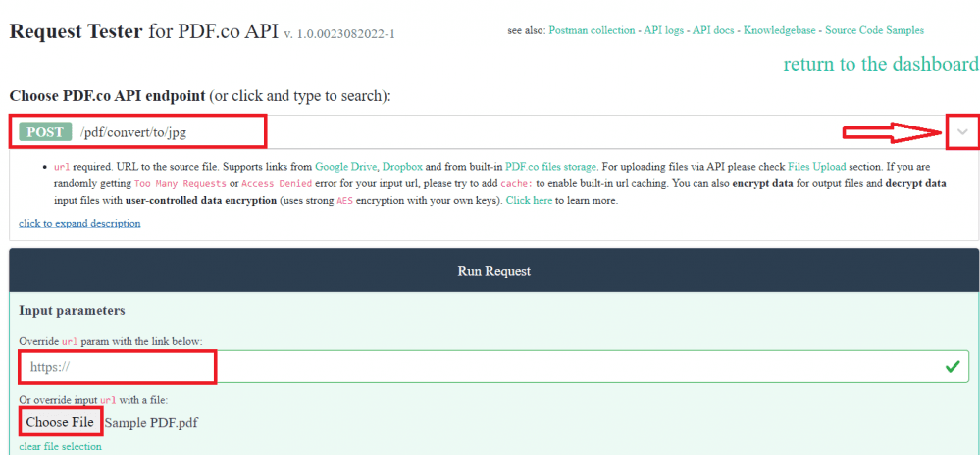Click the green validation checkmark icon
Screen dimensions: 980x455
click(x=953, y=367)
